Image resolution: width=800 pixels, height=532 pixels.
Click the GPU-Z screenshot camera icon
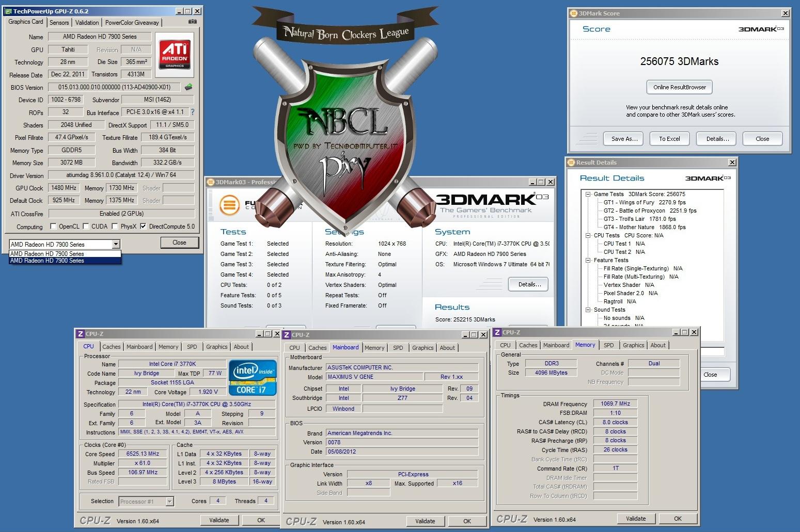coord(192,22)
